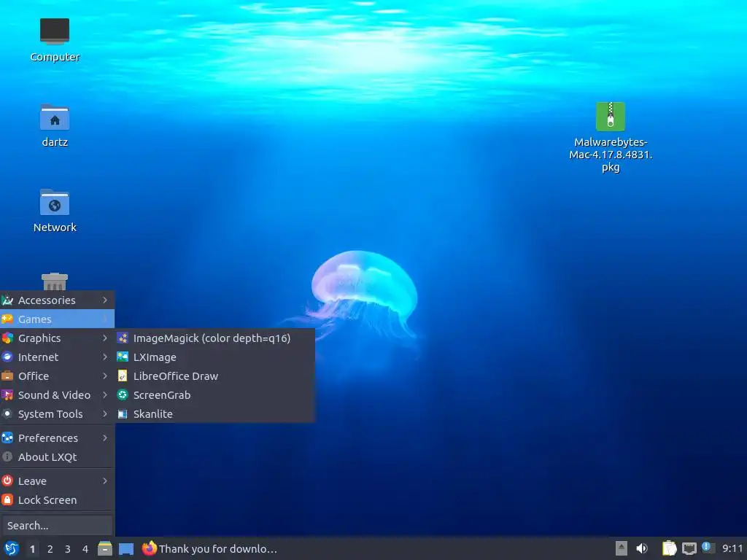Open the volume speaker tray icon
747x560 pixels.
tap(642, 548)
